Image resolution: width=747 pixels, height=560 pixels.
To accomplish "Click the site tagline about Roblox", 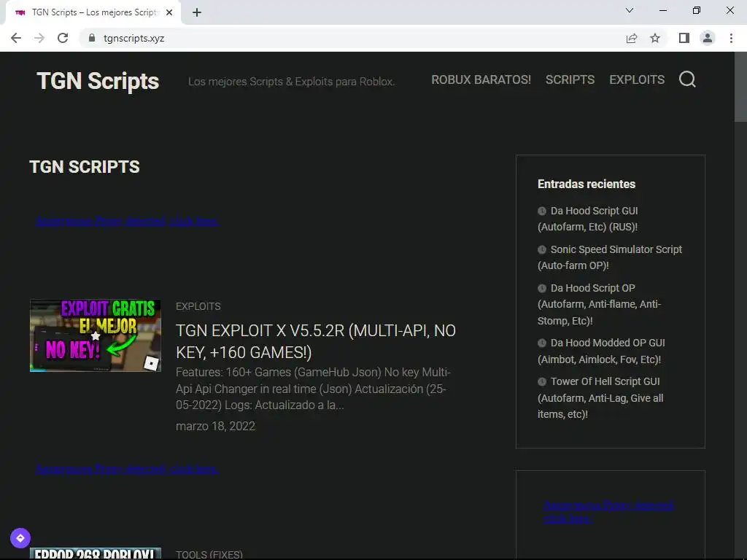I will (291, 82).
